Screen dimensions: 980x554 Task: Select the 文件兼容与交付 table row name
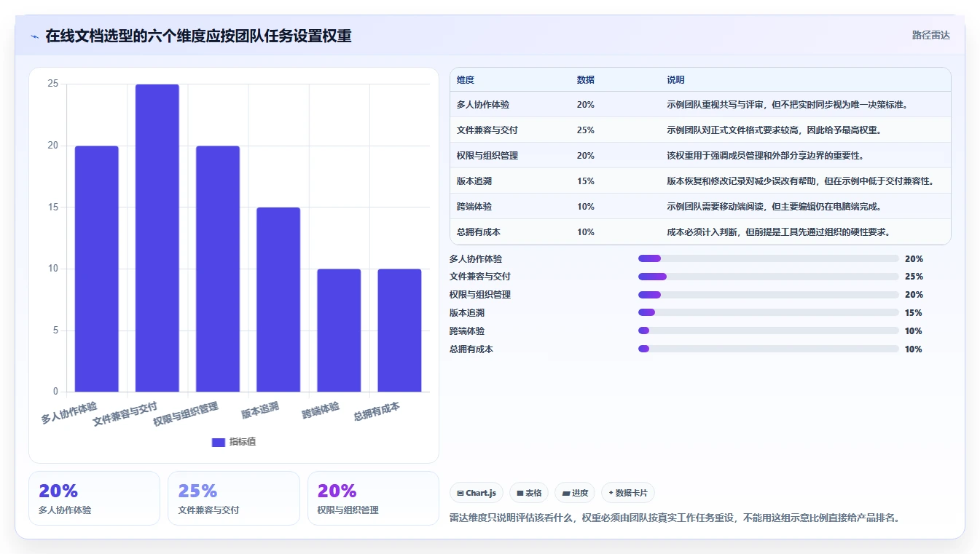click(x=487, y=130)
